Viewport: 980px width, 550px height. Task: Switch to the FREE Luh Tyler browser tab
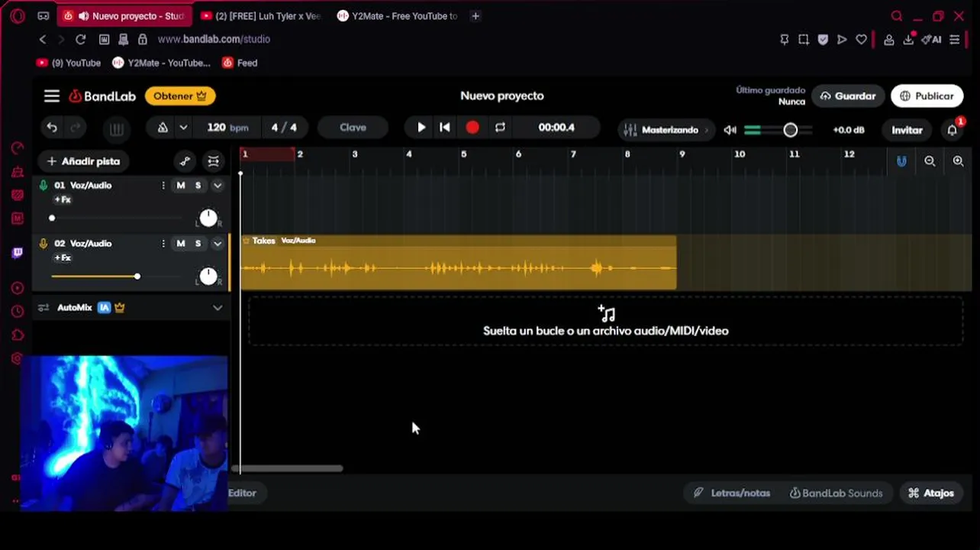click(260, 15)
